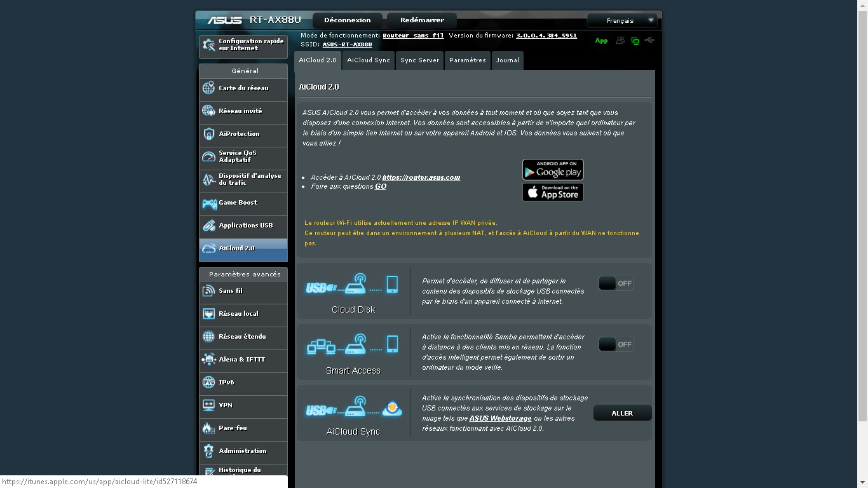Open the Google Play badge
This screenshot has height=488, width=868.
553,170
